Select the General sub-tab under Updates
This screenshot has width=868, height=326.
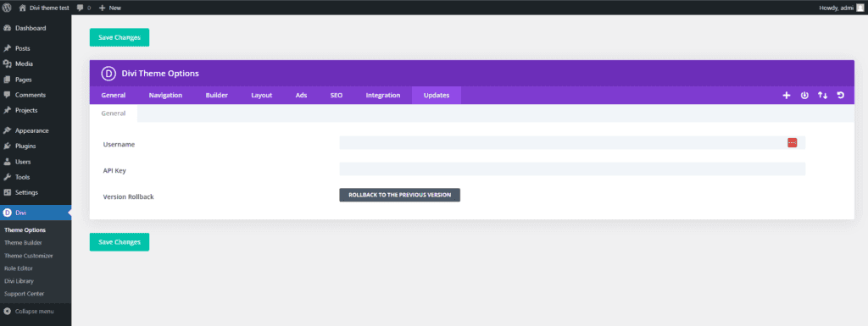coord(114,113)
